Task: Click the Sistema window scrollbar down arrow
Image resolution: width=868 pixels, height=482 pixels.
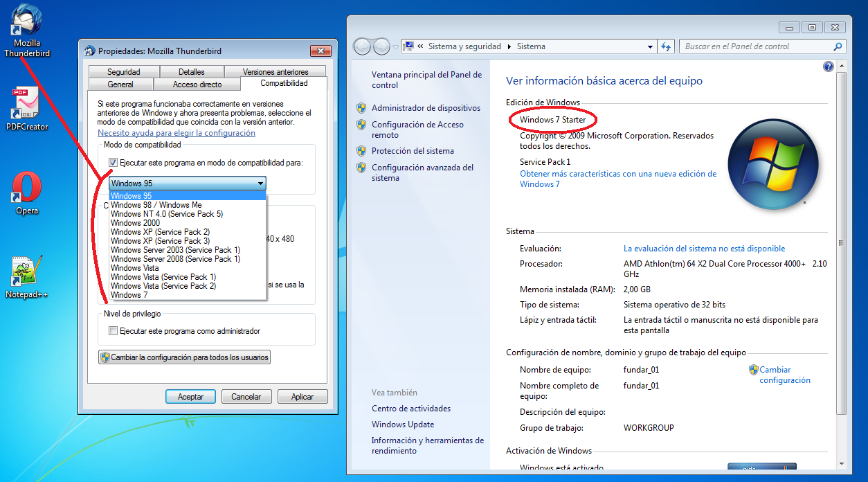Action: (842, 463)
